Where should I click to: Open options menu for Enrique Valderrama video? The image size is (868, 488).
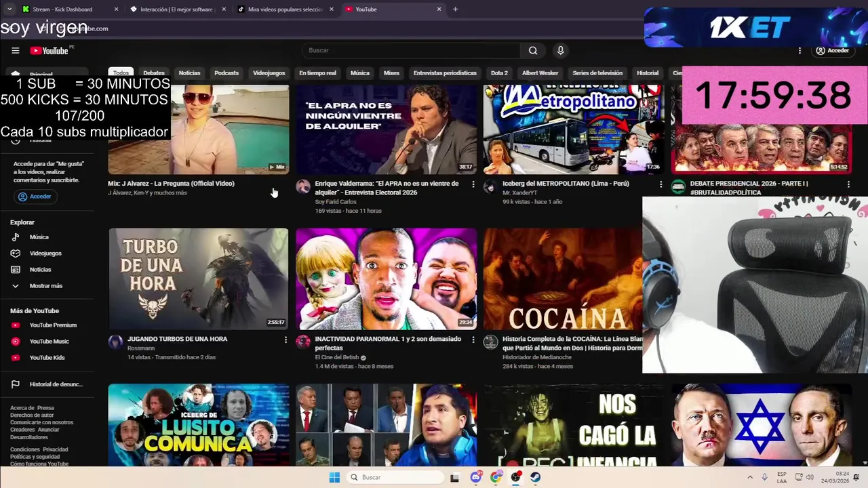coord(473,184)
